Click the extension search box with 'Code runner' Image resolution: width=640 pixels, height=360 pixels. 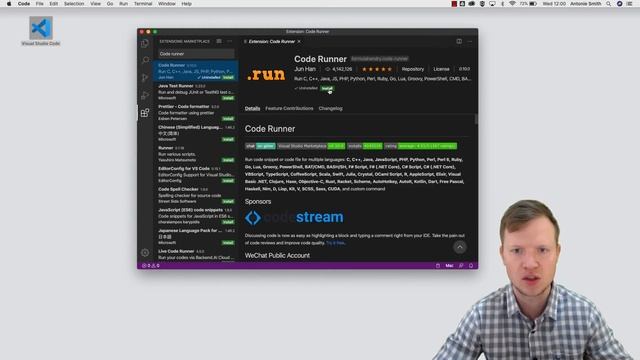(196, 53)
